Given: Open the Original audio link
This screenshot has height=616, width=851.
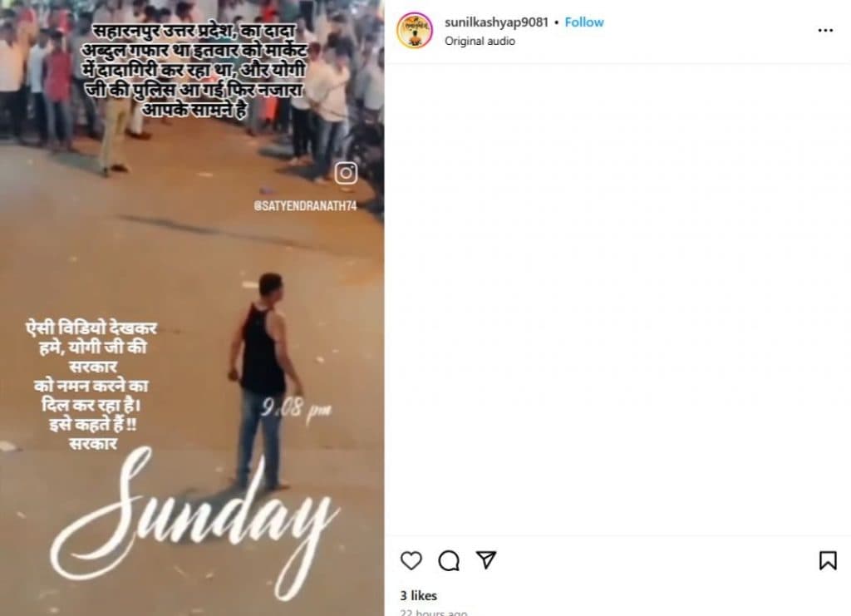Looking at the screenshot, I should click(x=480, y=42).
